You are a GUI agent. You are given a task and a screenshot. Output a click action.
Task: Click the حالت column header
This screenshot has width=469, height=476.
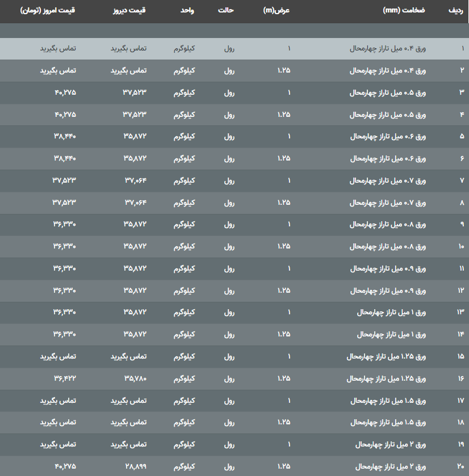tap(227, 11)
